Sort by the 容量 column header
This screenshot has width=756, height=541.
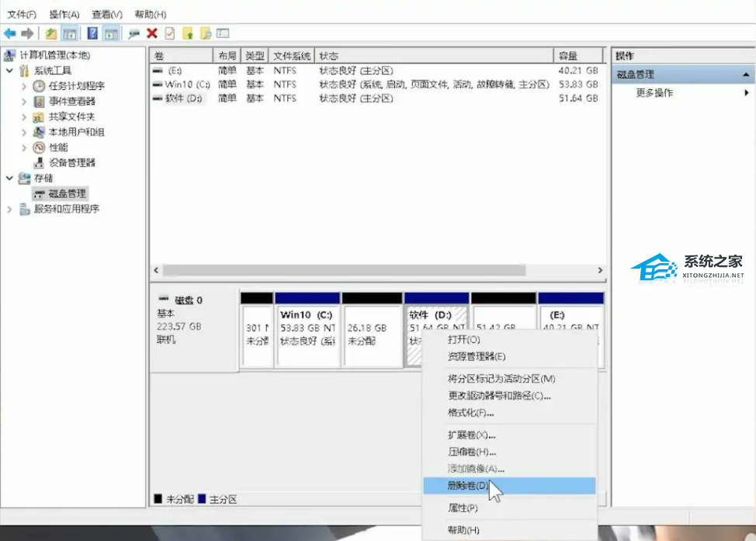tap(578, 55)
